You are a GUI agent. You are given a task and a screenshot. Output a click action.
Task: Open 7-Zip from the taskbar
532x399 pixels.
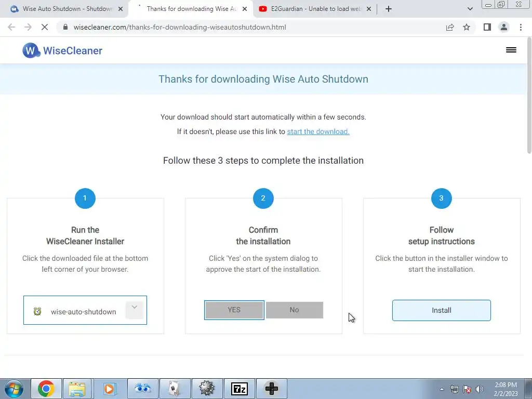point(239,389)
